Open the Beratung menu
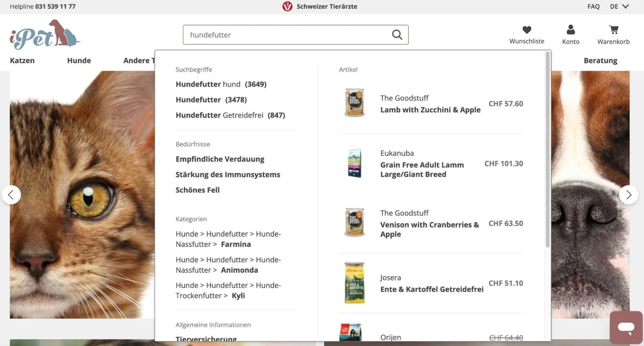The width and height of the screenshot is (644, 346). coord(600,60)
